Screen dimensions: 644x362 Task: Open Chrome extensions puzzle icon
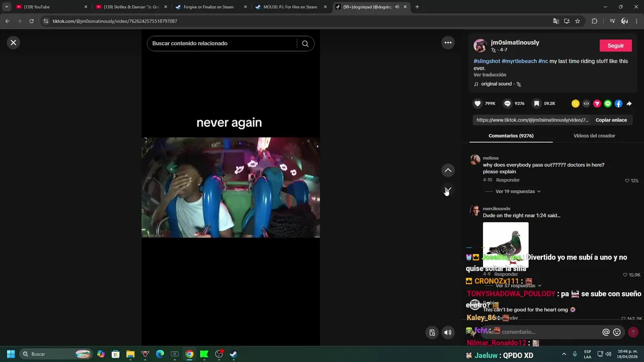(594, 21)
